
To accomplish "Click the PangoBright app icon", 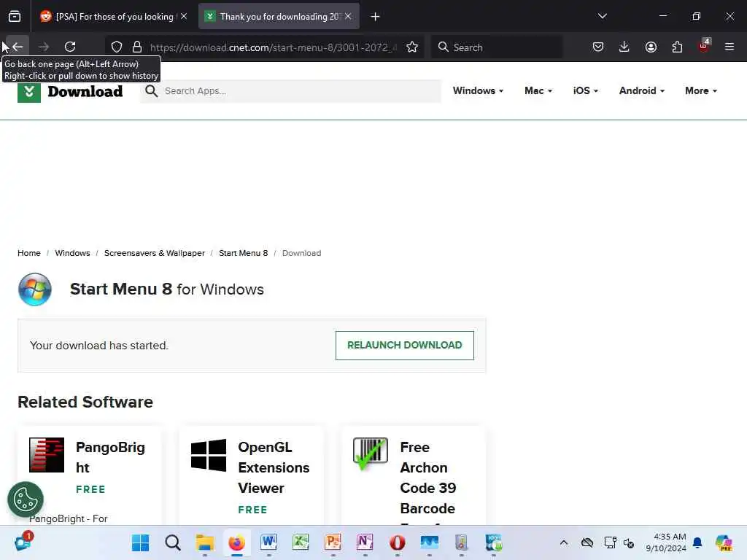I will point(47,455).
